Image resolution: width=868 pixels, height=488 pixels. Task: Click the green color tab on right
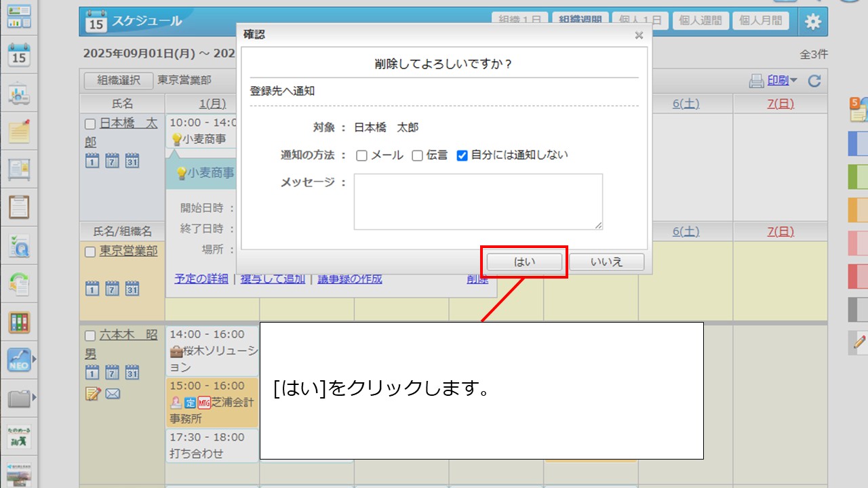tap(859, 176)
